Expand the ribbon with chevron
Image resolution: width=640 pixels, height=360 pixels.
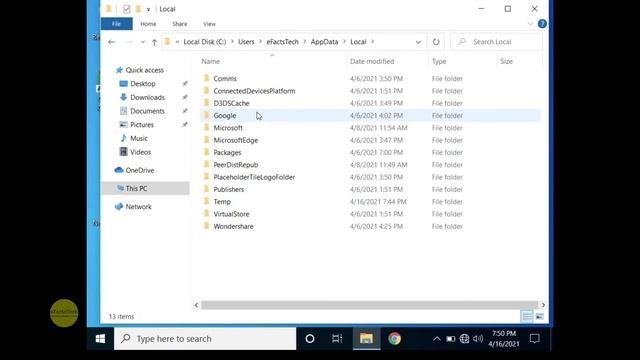tap(530, 24)
